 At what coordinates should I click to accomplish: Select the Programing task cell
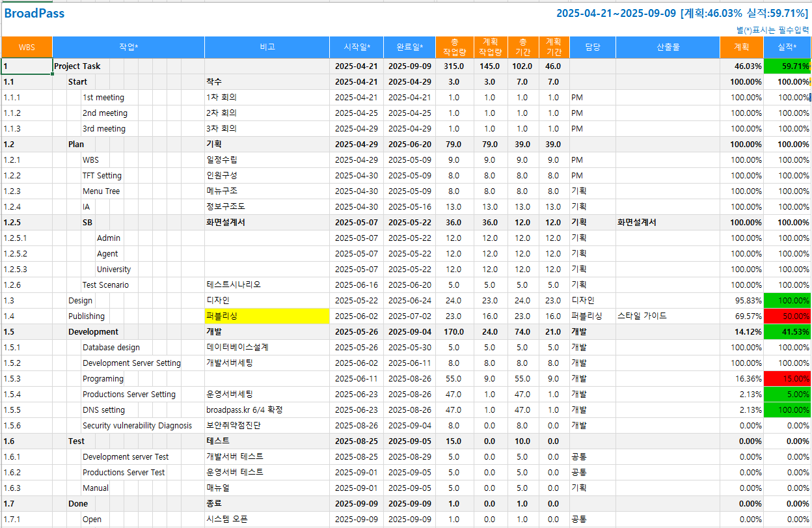(x=103, y=379)
